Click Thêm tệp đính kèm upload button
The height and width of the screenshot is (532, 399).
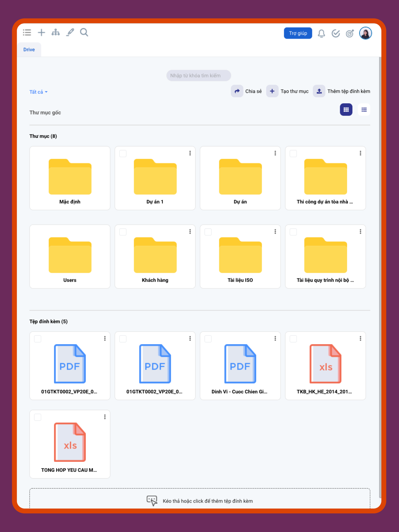point(342,91)
